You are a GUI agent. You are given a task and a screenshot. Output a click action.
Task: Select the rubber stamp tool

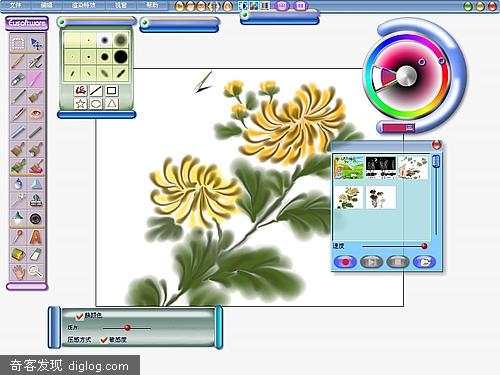coord(36,201)
